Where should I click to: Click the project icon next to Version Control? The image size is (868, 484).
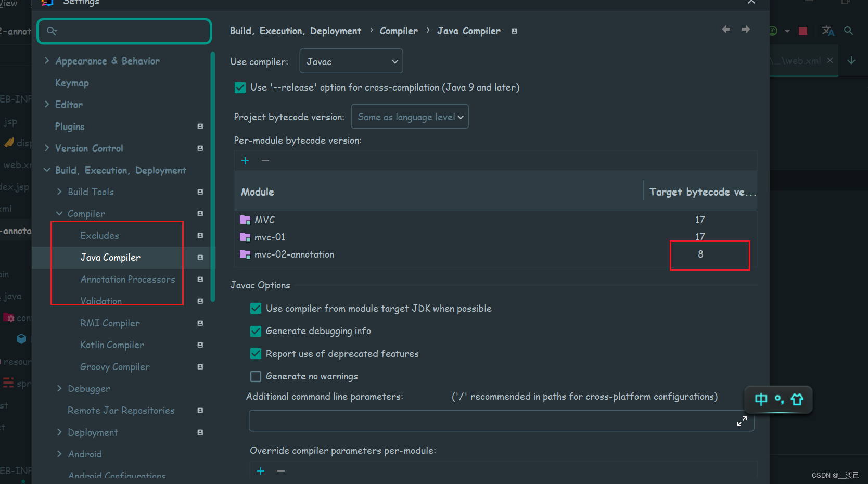point(200,148)
